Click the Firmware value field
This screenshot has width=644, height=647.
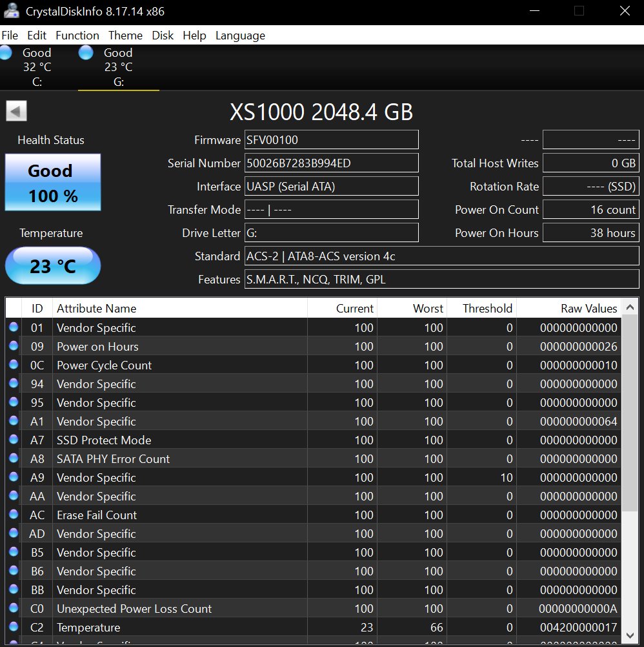click(x=331, y=140)
